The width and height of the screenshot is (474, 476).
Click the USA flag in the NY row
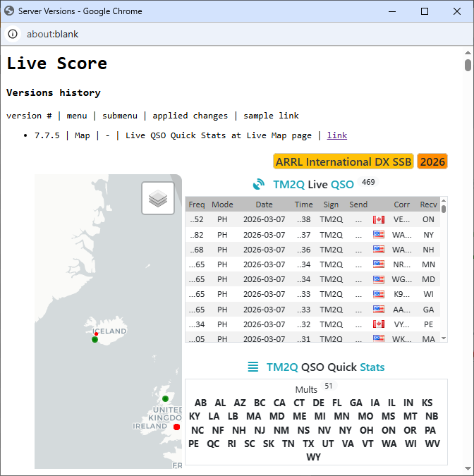tap(379, 234)
